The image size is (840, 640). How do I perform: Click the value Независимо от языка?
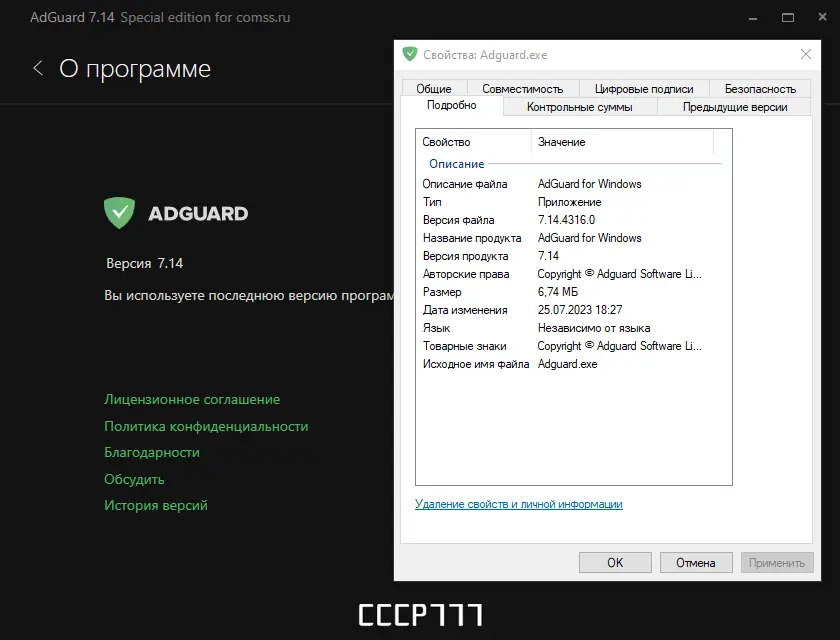coord(594,328)
